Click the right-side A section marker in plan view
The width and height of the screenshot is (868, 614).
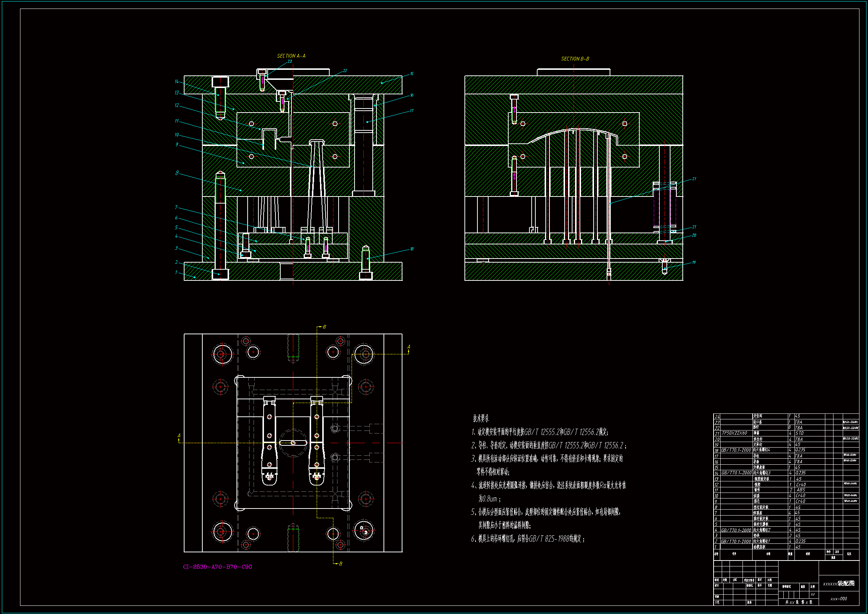click(408, 347)
